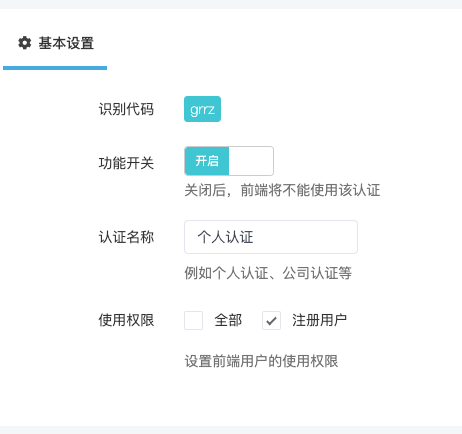Click the gear icon beside 基本设置
This screenshot has height=434, width=462.
click(25, 43)
